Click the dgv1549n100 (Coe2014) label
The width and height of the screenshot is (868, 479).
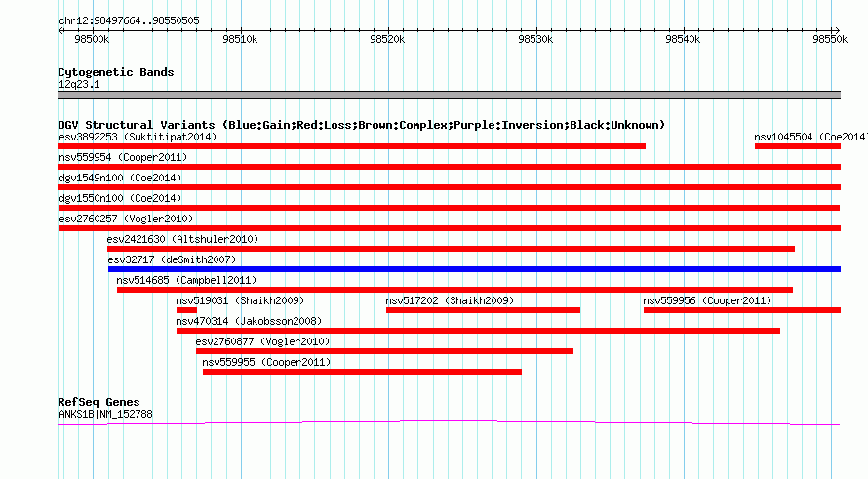click(120, 178)
